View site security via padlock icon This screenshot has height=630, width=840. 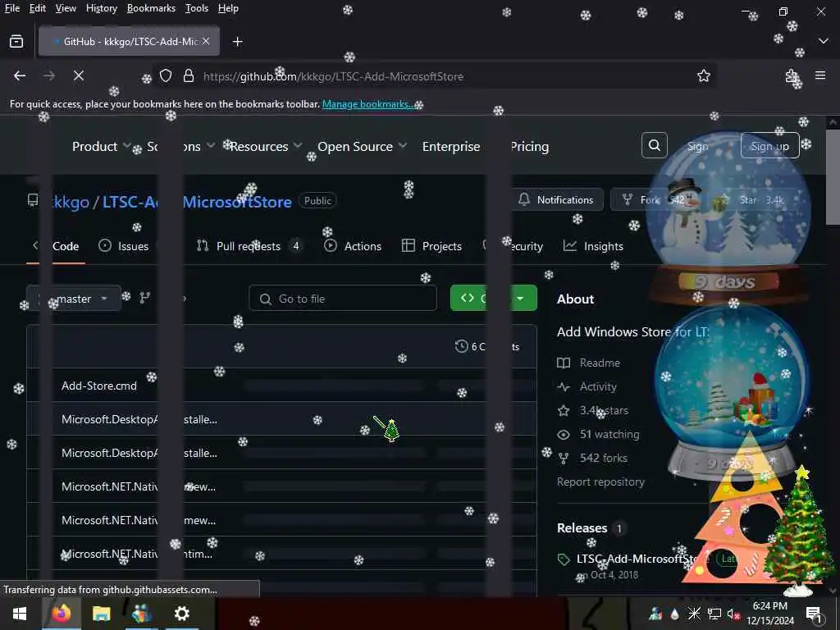pos(188,76)
